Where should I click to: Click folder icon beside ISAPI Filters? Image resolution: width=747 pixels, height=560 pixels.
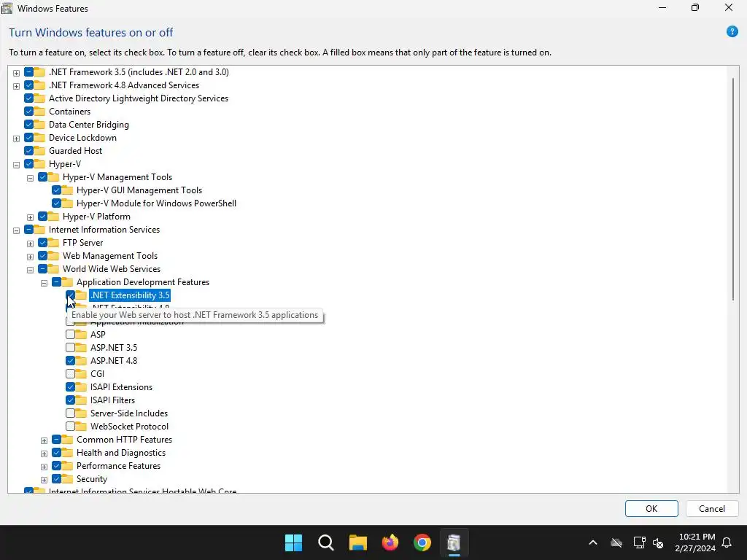pyautogui.click(x=82, y=400)
